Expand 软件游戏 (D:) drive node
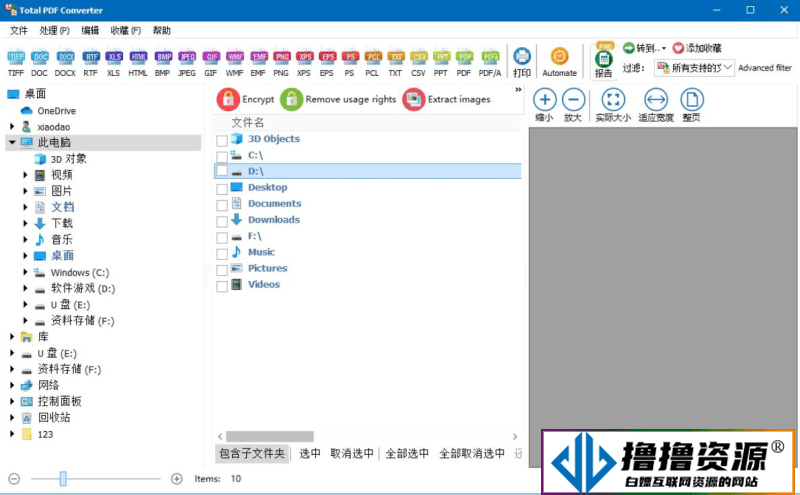This screenshot has height=495, width=800. [25, 288]
